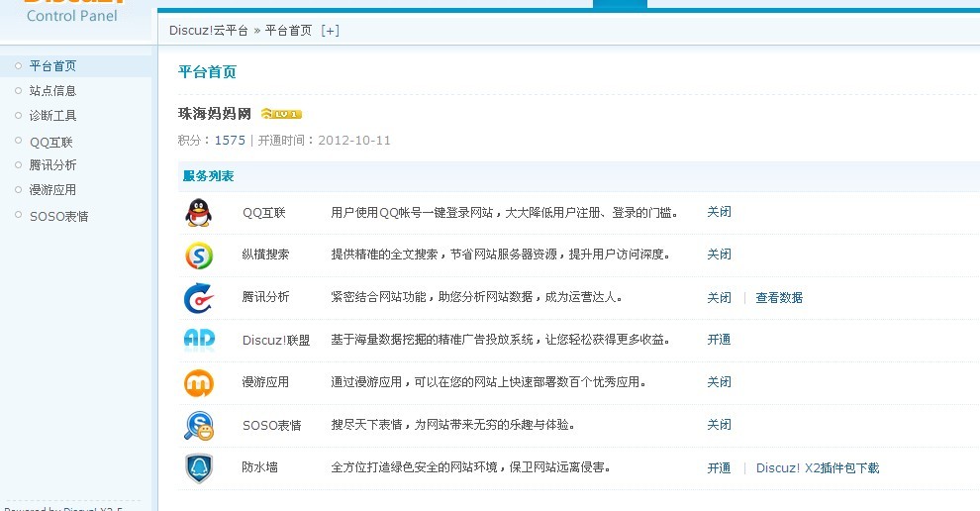Click the orange 漫游应用 icon
This screenshot has height=511, width=980.
coord(199,383)
